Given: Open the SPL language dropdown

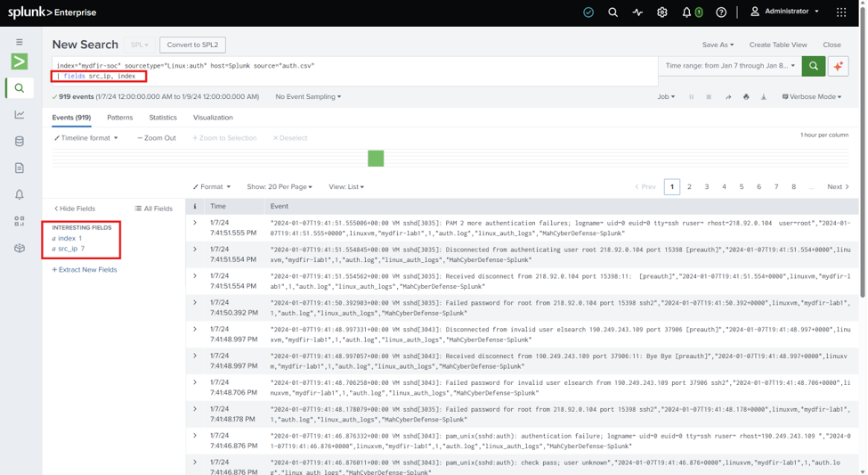Looking at the screenshot, I should click(x=140, y=45).
